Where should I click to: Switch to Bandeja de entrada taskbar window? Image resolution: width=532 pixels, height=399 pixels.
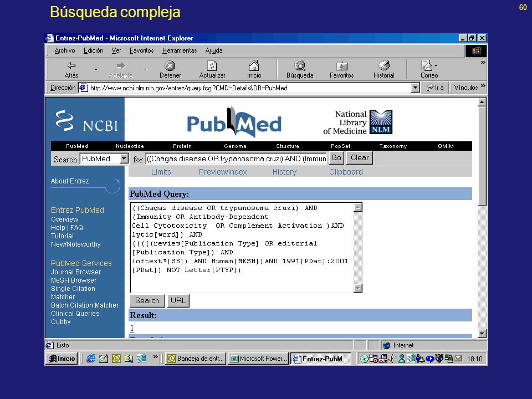(196, 359)
